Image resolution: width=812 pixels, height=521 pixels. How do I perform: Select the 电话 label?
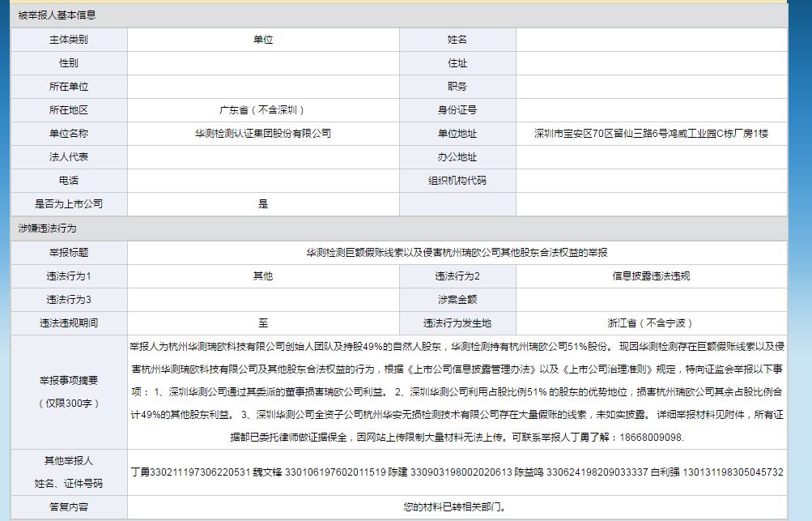click(x=69, y=181)
